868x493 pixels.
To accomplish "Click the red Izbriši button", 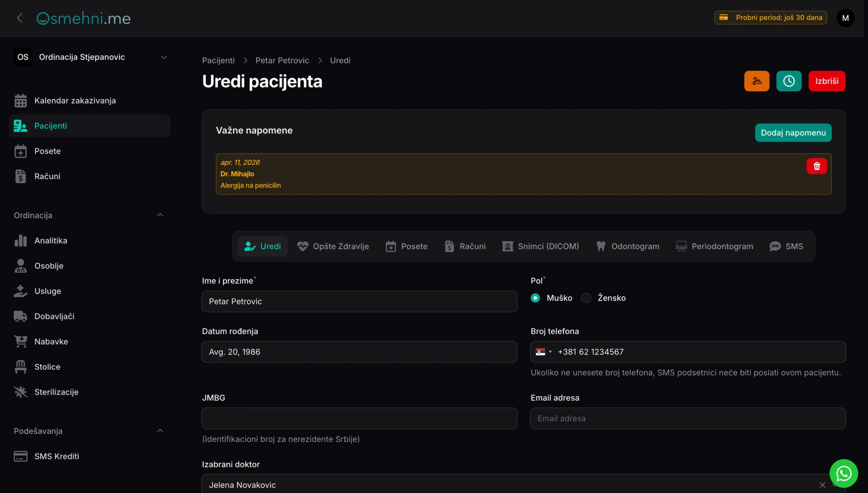I will (827, 81).
